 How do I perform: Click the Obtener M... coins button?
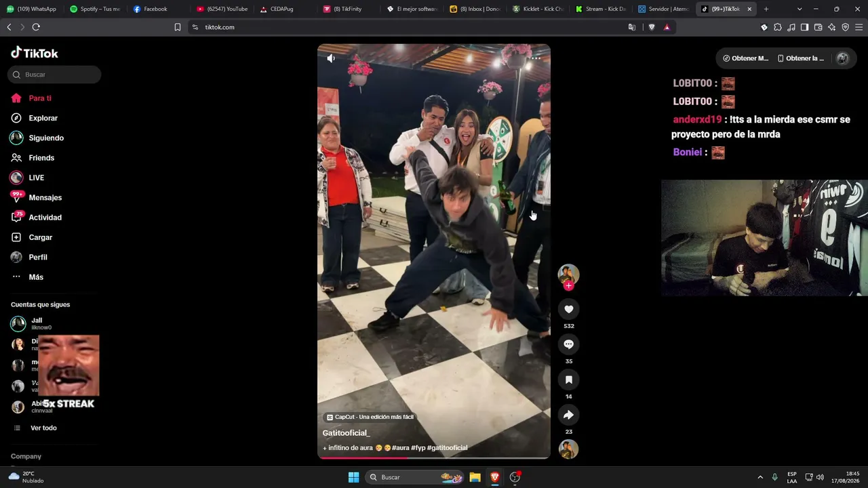745,58
